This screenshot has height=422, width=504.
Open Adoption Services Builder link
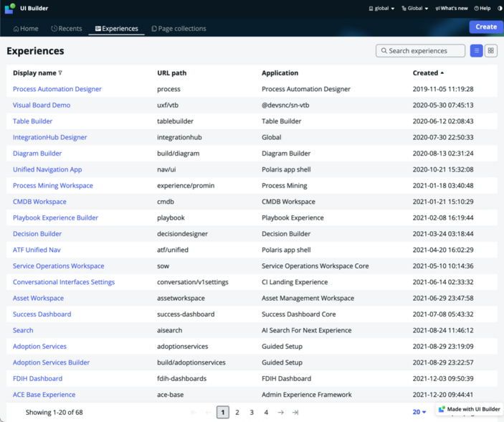(51, 362)
